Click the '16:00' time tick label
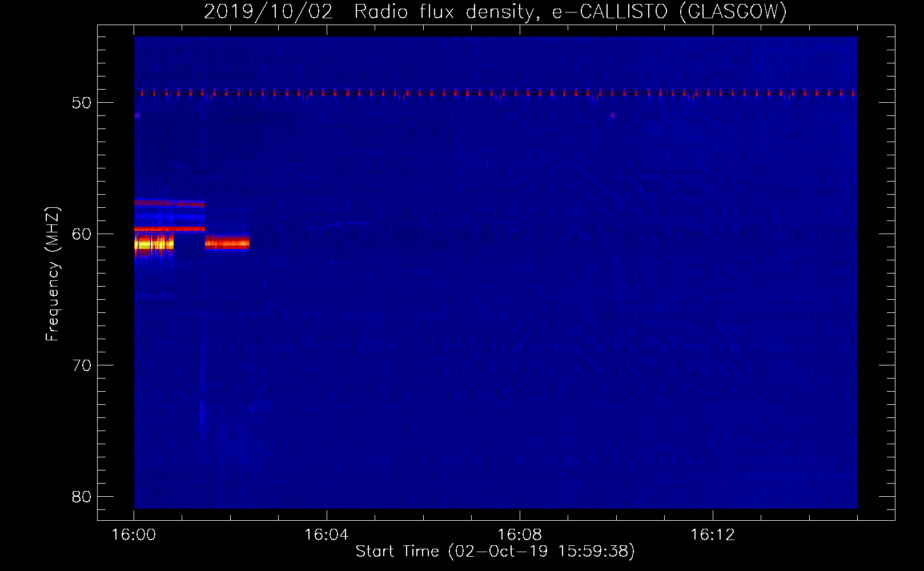The image size is (924, 571). click(134, 534)
